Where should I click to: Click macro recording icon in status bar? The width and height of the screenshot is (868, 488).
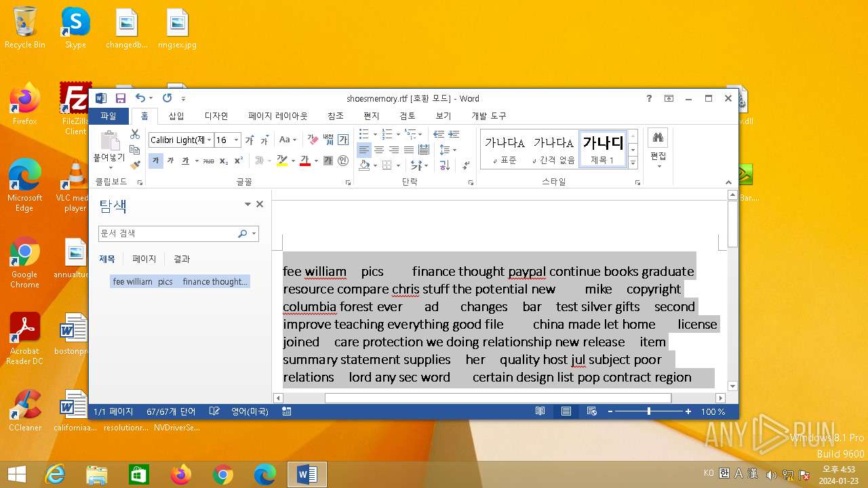click(287, 411)
